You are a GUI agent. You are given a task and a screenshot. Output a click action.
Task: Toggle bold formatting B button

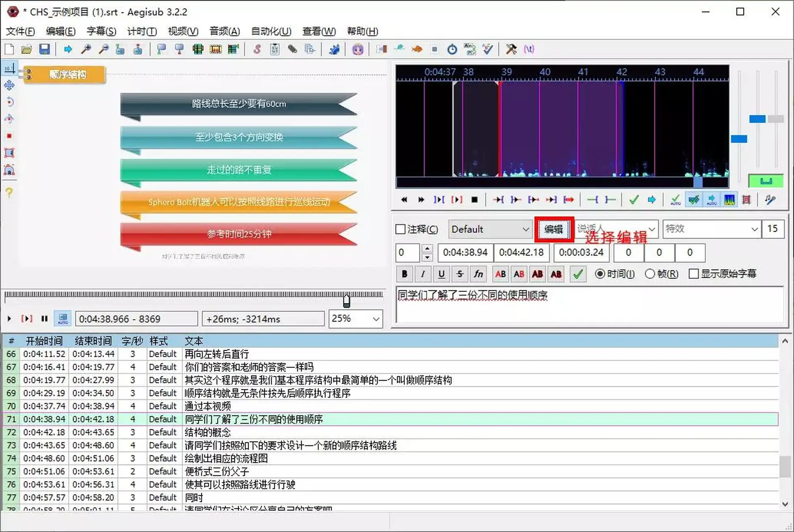click(404, 274)
